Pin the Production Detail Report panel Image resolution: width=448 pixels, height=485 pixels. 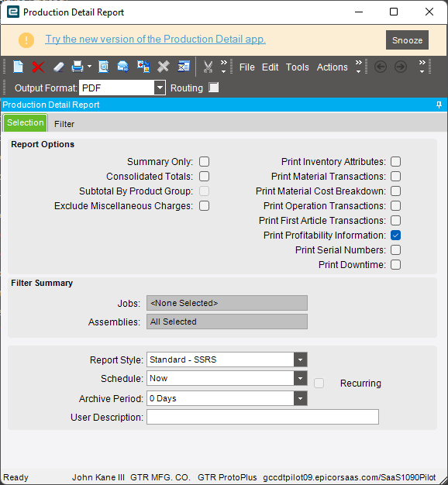click(439, 105)
